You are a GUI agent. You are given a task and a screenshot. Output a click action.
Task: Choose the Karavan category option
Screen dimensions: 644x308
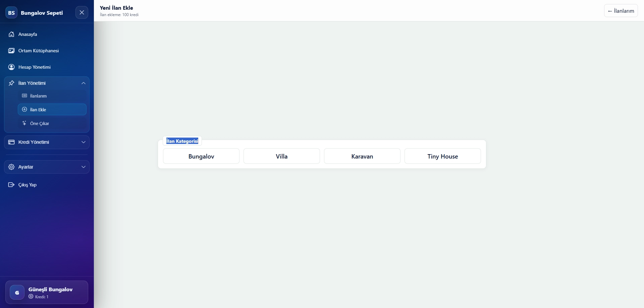(362, 156)
